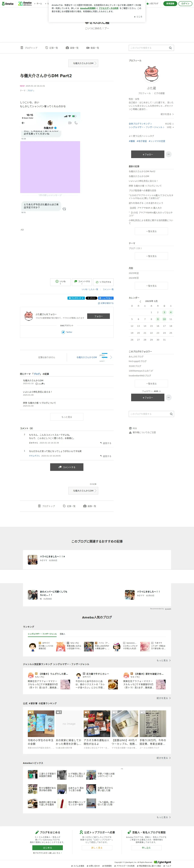The height and width of the screenshot is (868, 194).
Task: Share via B!ブックマーク button
Action: coord(76,298)
